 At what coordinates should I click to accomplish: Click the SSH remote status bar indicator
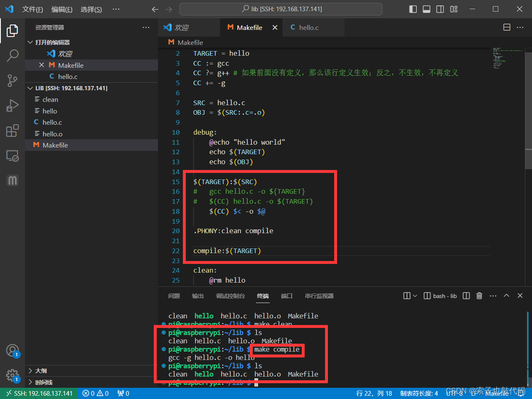39,394
